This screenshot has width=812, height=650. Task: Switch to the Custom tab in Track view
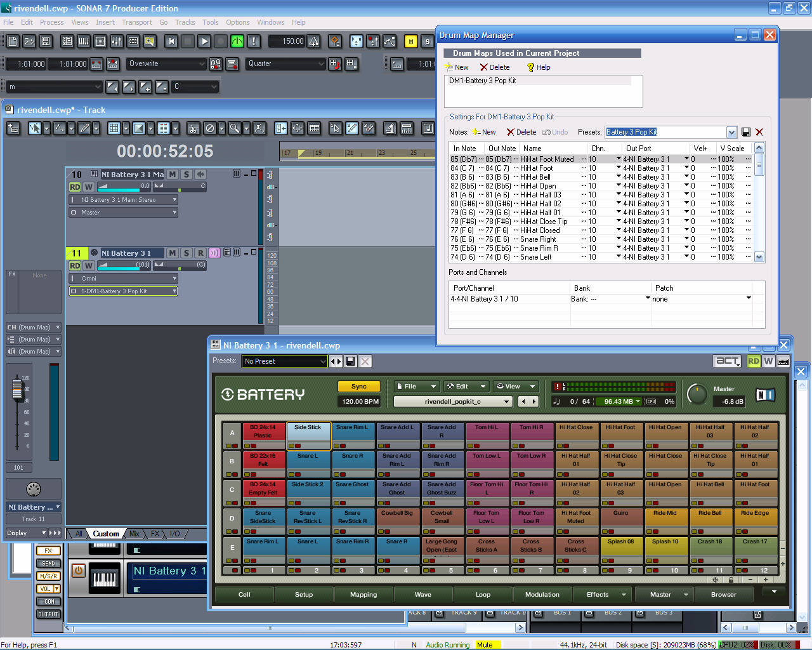(x=105, y=534)
